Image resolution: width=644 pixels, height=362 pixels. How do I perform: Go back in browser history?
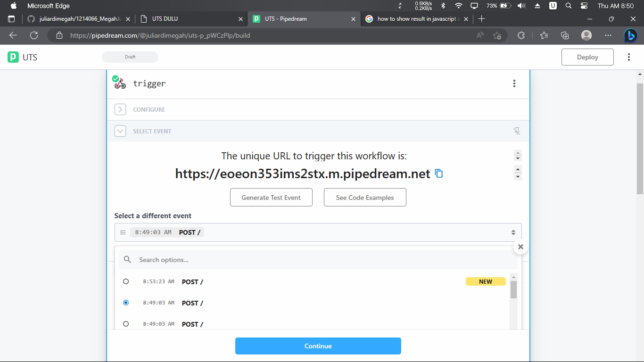(x=13, y=35)
